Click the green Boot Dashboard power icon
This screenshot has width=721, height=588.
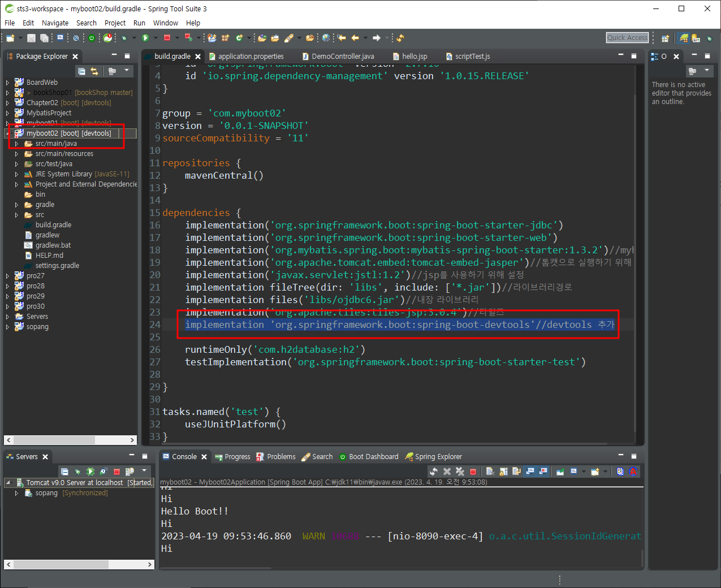pos(92,38)
